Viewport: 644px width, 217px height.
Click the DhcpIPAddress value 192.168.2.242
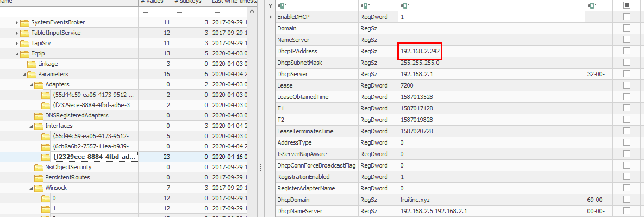click(x=420, y=51)
